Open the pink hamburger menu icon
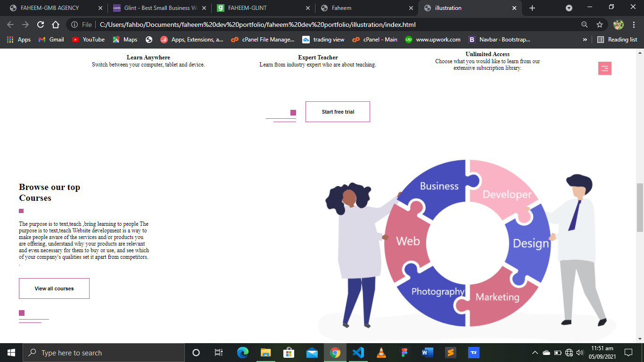 point(605,68)
